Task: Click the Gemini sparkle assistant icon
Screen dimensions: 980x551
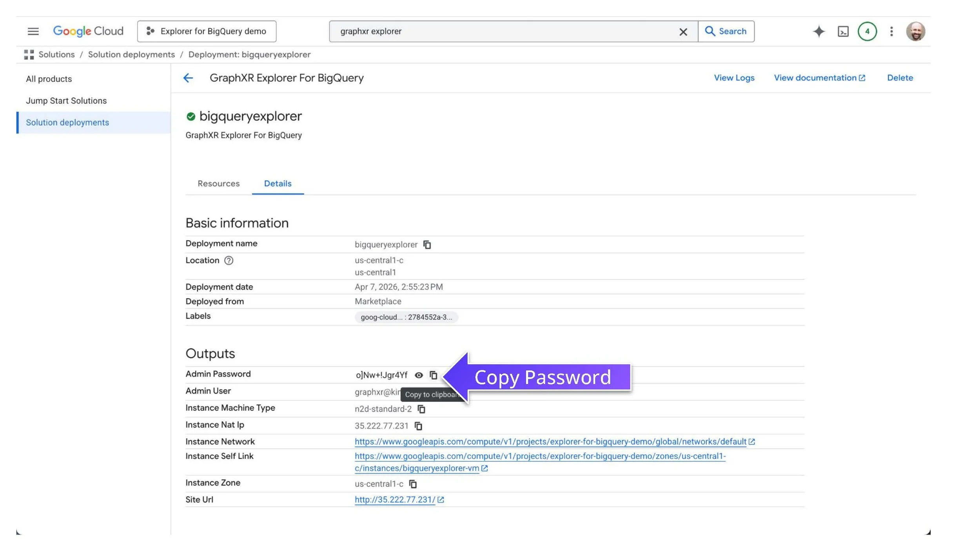Action: (818, 31)
